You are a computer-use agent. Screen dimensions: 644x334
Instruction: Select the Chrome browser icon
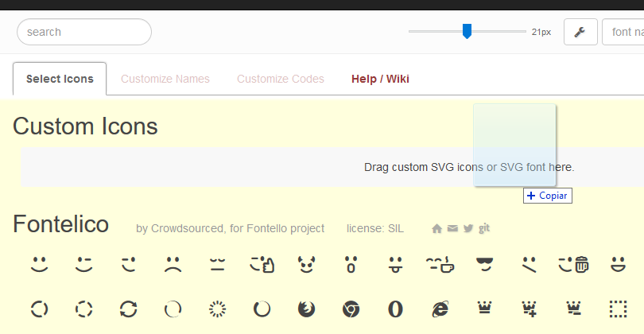[351, 309]
